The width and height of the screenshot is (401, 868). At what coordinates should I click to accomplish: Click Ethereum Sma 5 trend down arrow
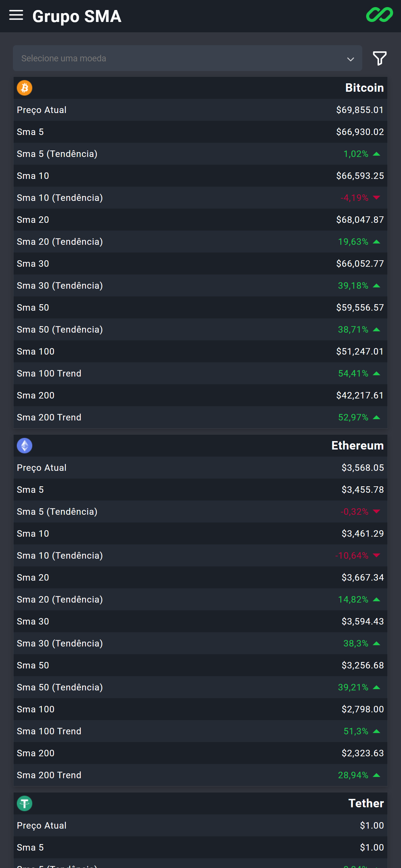coord(376,512)
